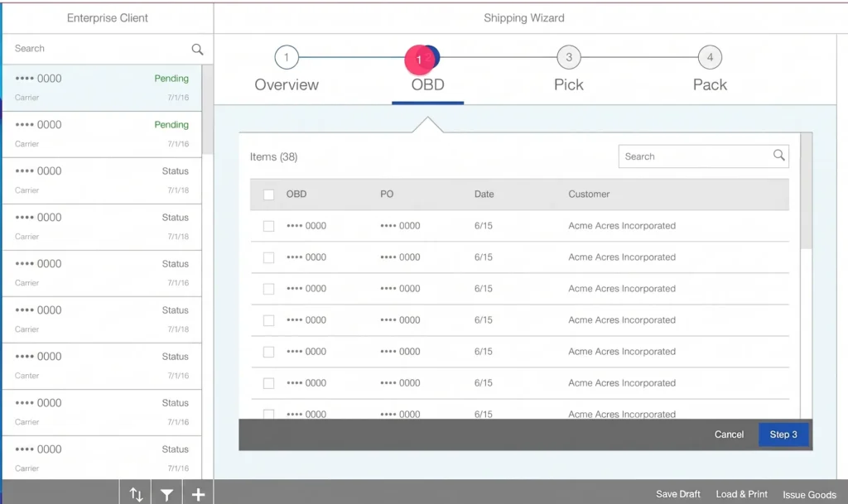Sort by OBD column header
The image size is (848, 504).
click(x=296, y=194)
